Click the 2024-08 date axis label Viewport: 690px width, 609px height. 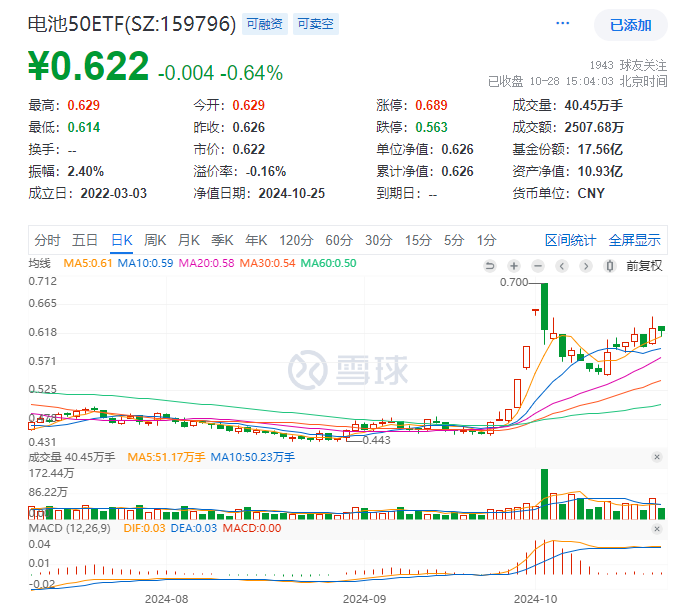tap(166, 599)
